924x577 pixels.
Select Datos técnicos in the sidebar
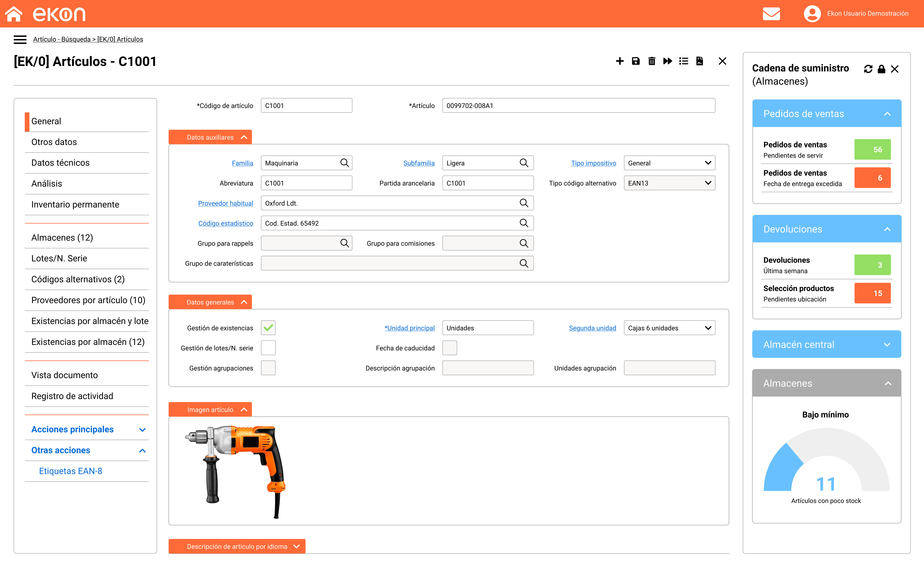60,163
